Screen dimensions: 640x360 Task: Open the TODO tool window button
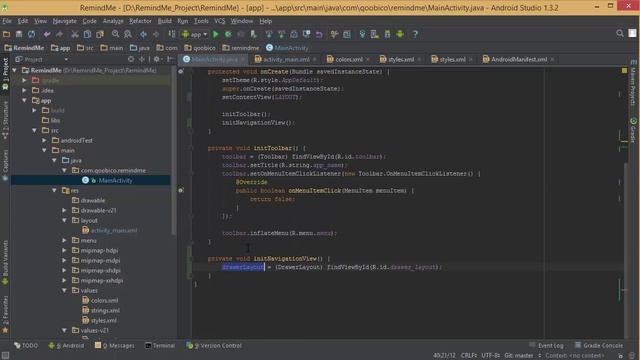coord(26,345)
